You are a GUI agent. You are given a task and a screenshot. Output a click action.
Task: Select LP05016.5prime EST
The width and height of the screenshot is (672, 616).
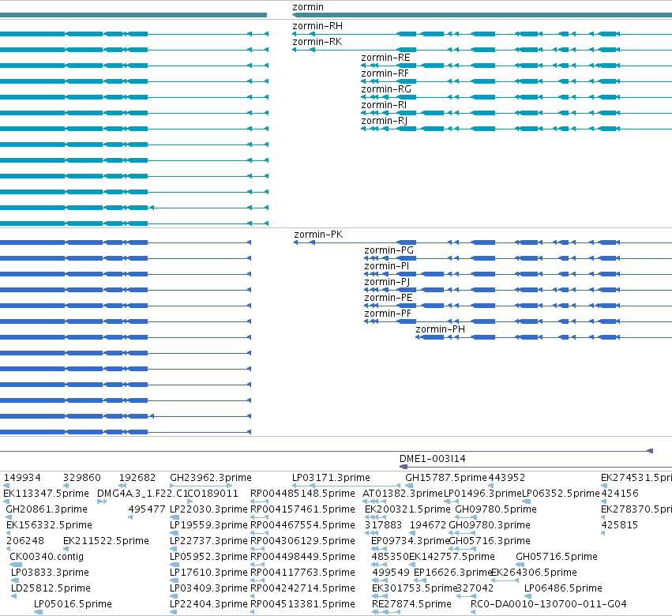[73, 604]
